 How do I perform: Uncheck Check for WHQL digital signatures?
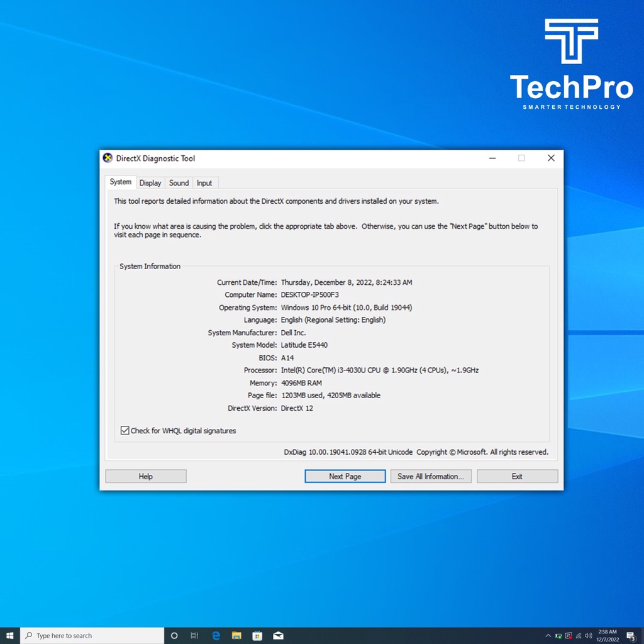pyautogui.click(x=125, y=431)
